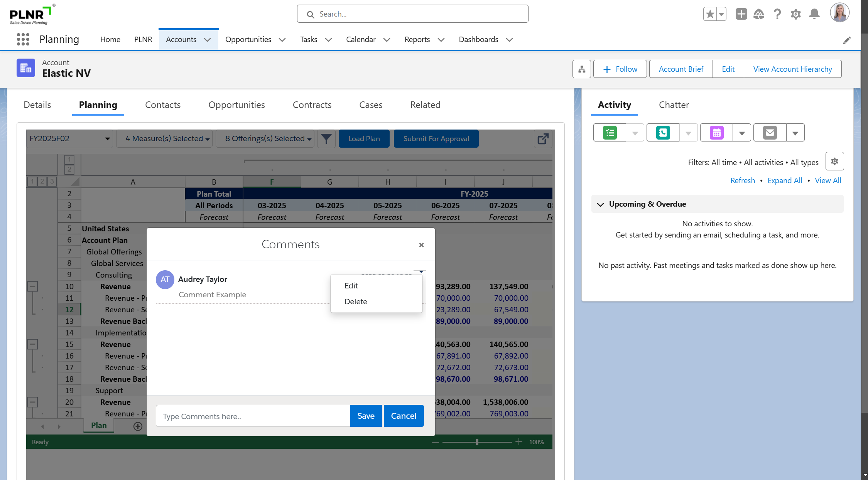The image size is (868, 480).
Task: Collapse Upcoming & Overdue section
Action: point(600,204)
